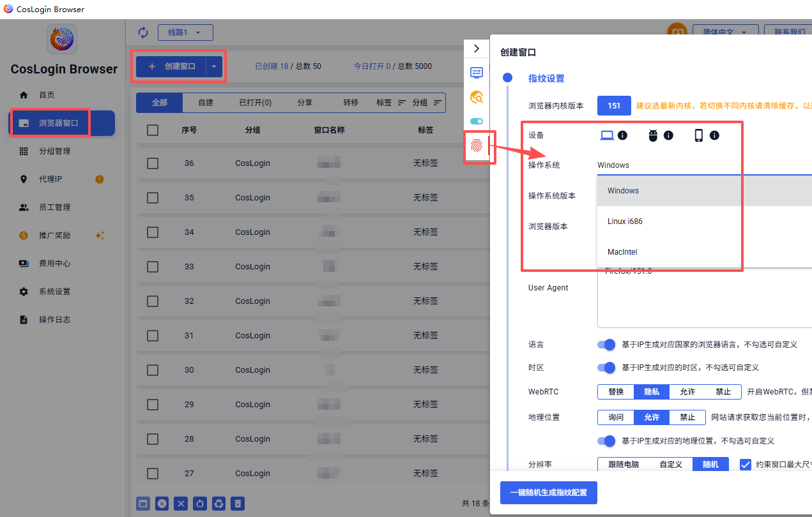The width and height of the screenshot is (812, 517).
Task: Tick the checkbox for row 32
Action: pyautogui.click(x=153, y=301)
